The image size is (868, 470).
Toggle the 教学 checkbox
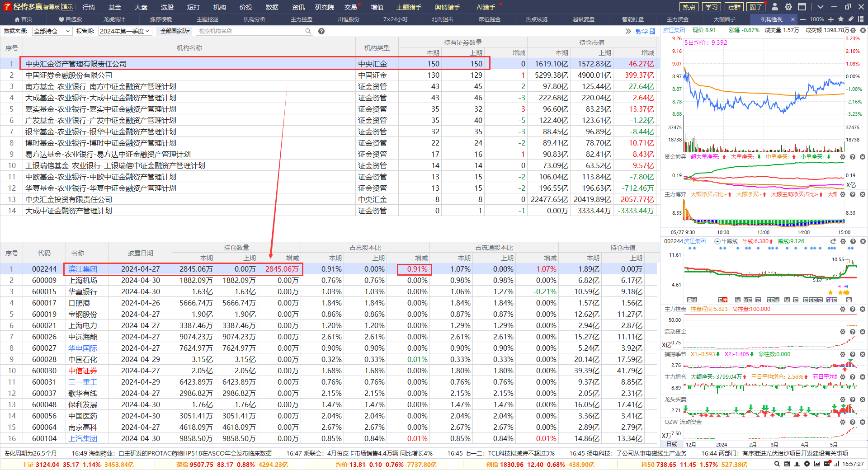click(652, 31)
